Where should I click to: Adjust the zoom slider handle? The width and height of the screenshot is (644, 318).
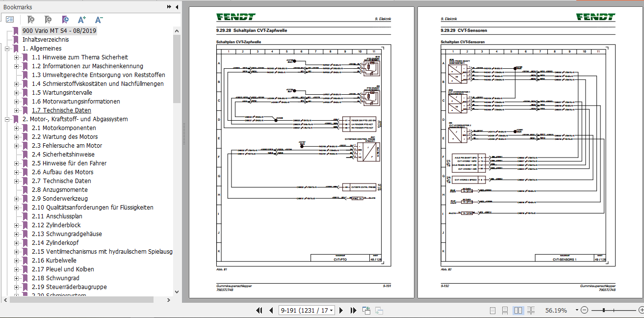[x=603, y=310]
